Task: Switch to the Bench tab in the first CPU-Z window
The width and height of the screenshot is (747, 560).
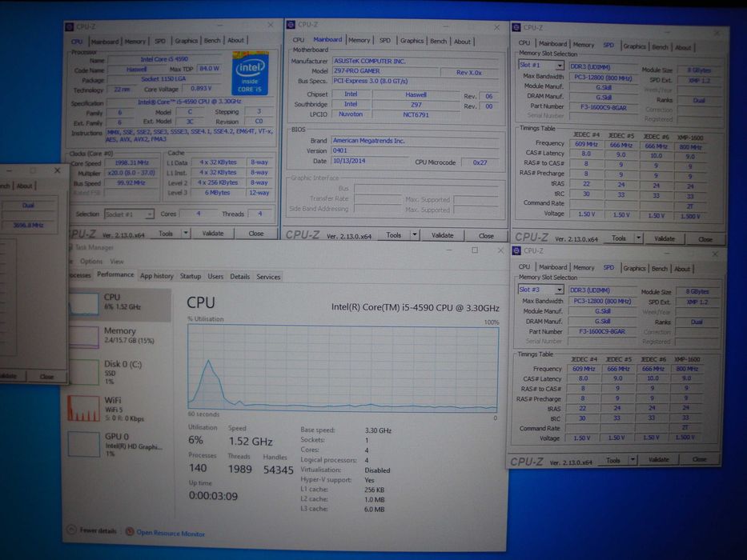Action: click(x=212, y=41)
